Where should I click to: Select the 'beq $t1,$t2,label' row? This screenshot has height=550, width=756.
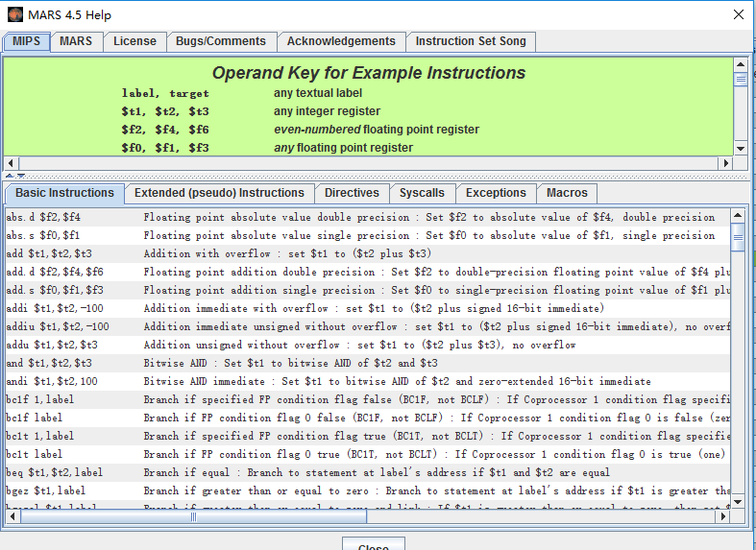[x=367, y=473]
